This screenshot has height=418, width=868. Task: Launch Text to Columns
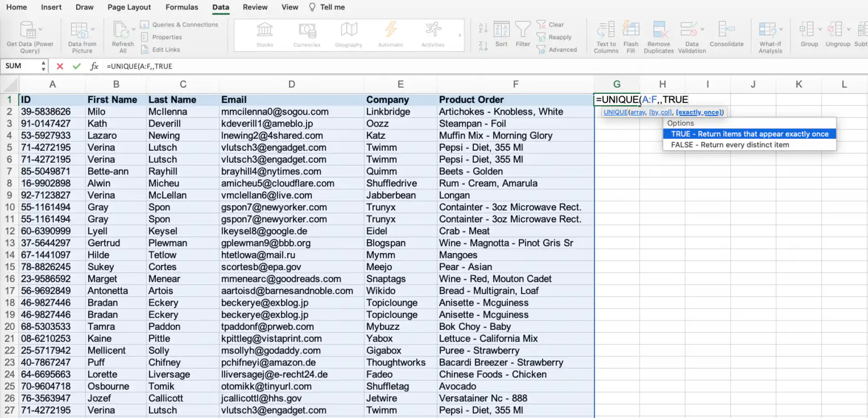(606, 37)
